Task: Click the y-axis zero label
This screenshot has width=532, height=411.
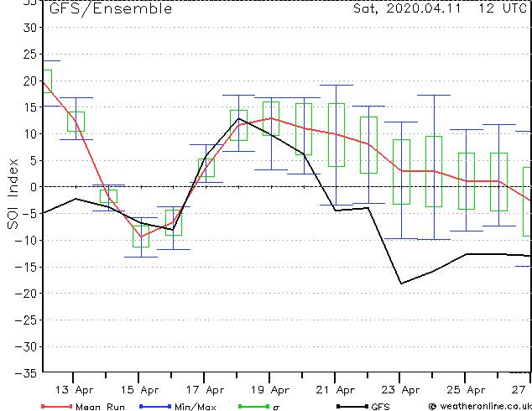Action: (34, 187)
